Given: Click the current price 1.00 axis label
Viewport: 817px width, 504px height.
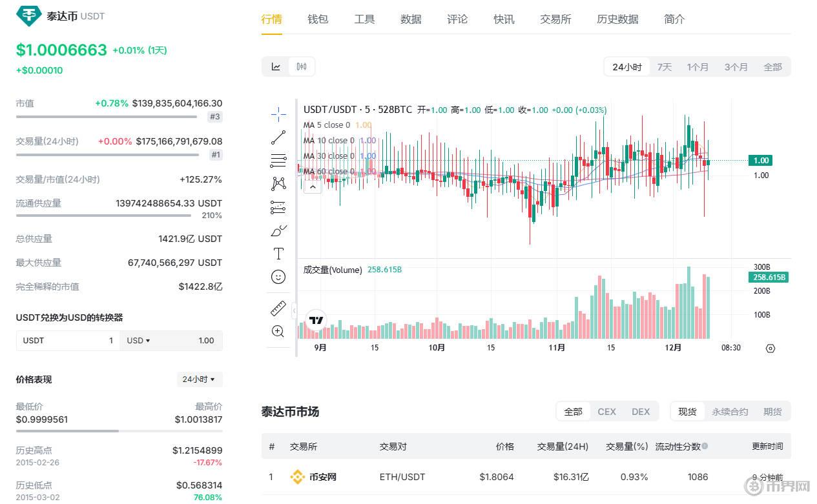Looking at the screenshot, I should 761,161.
